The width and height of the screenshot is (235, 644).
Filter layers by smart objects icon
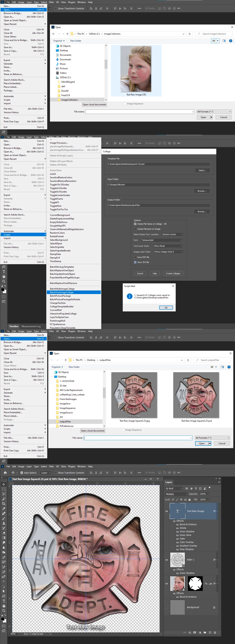coord(205,488)
